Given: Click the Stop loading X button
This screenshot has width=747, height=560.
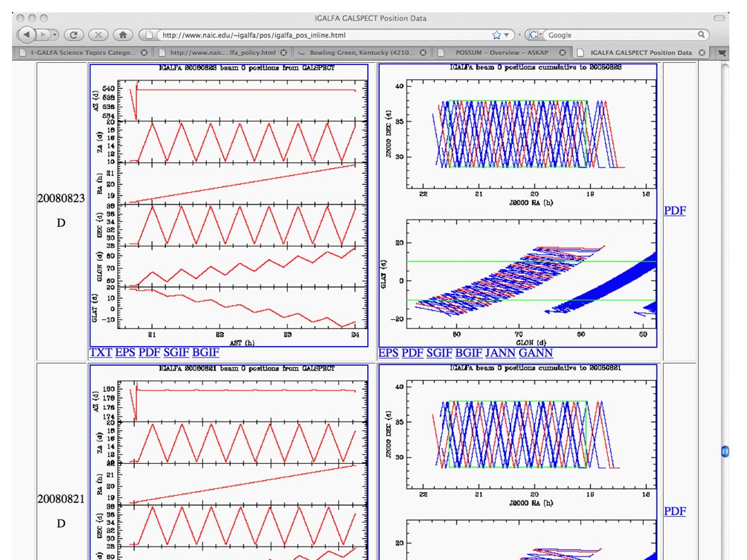Looking at the screenshot, I should coord(98,35).
